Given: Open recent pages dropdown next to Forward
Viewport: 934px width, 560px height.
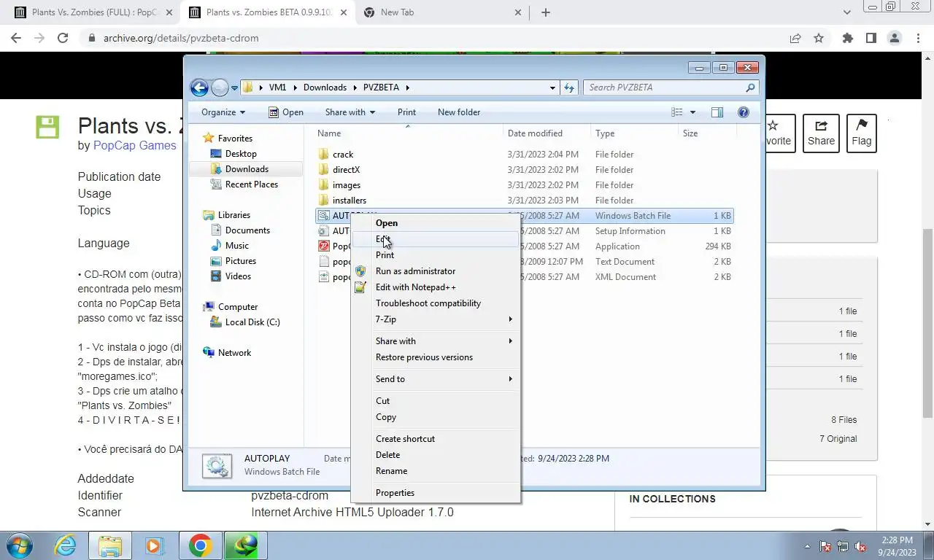Looking at the screenshot, I should (x=235, y=87).
